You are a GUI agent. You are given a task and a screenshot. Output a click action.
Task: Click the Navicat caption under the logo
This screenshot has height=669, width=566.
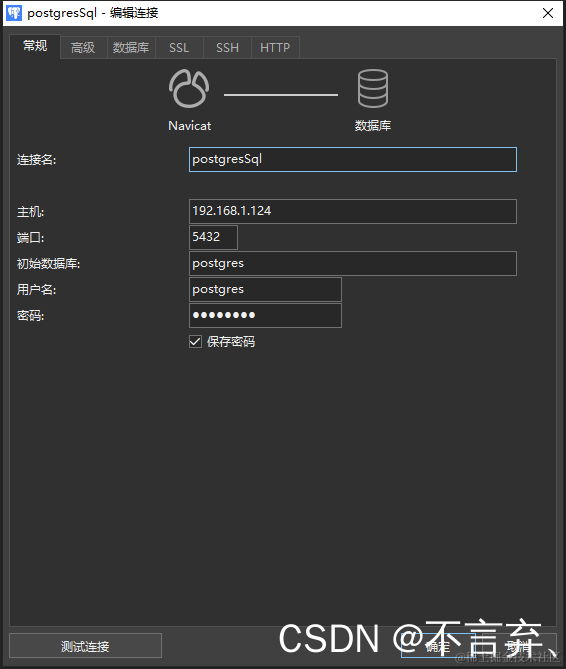pyautogui.click(x=189, y=126)
